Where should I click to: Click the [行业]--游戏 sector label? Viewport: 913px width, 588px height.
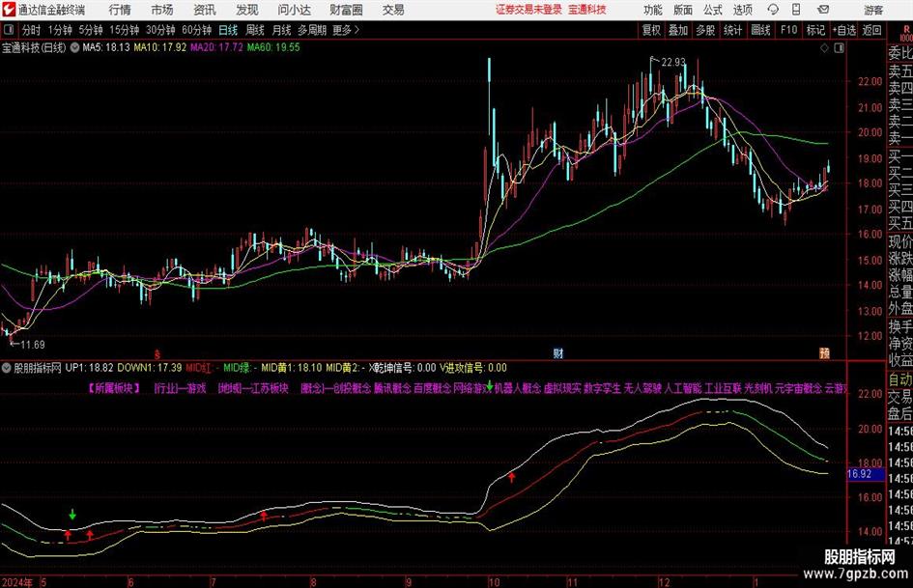[x=180, y=388]
